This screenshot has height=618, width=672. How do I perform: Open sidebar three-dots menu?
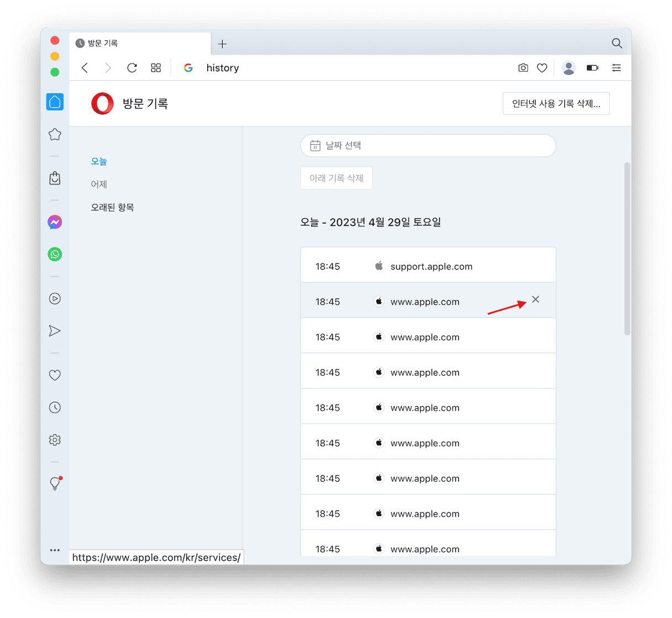pos(55,550)
